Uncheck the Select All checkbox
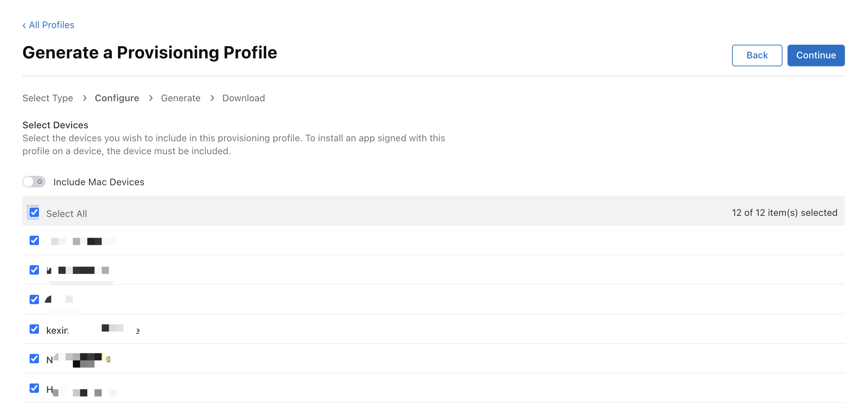Image resolution: width=868 pixels, height=413 pixels. pos(34,212)
